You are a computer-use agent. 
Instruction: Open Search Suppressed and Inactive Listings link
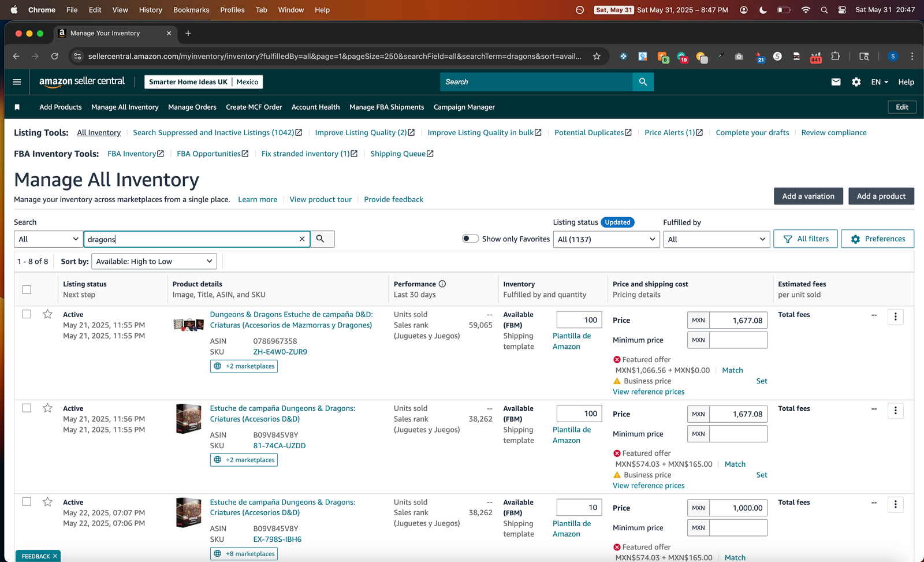point(218,133)
